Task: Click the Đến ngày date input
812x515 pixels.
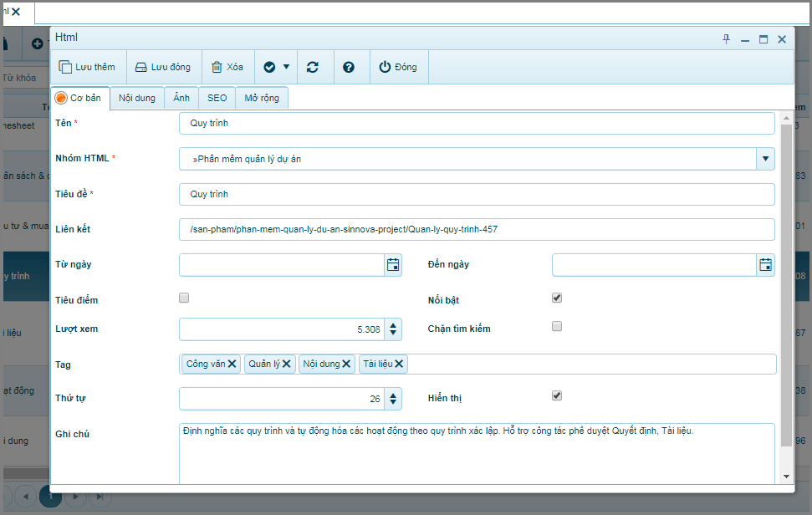Action: click(655, 265)
